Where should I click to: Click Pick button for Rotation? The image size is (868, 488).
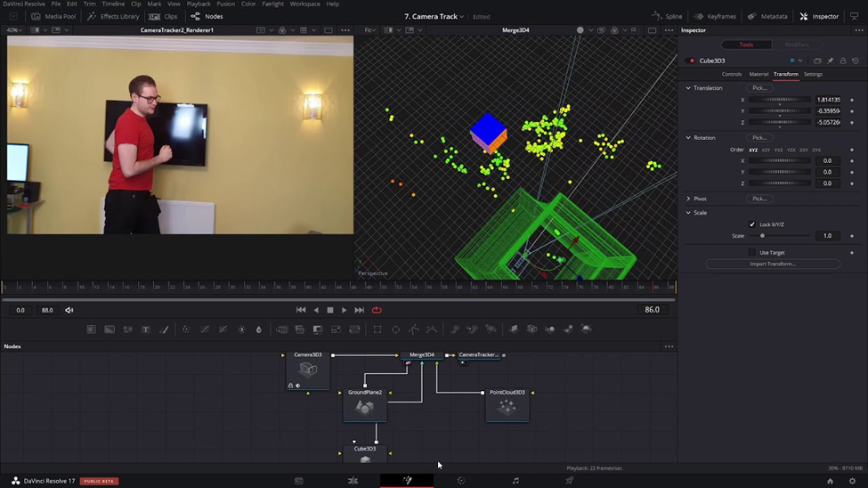(x=759, y=138)
